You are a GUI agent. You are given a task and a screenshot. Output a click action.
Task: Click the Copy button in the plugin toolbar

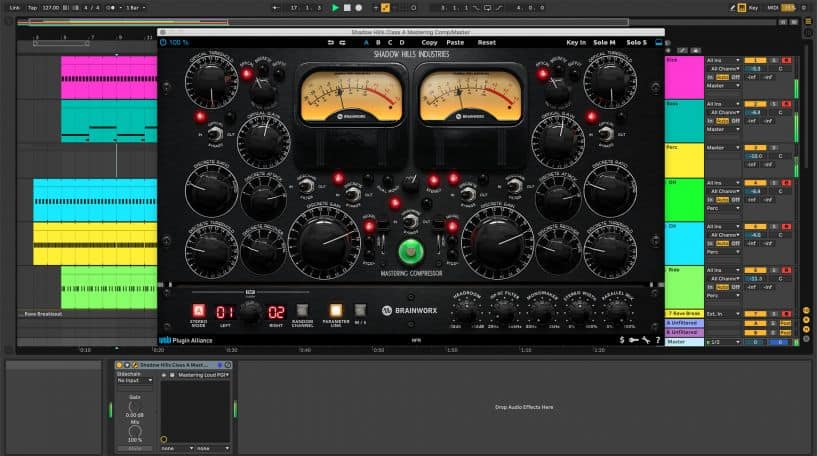click(429, 43)
